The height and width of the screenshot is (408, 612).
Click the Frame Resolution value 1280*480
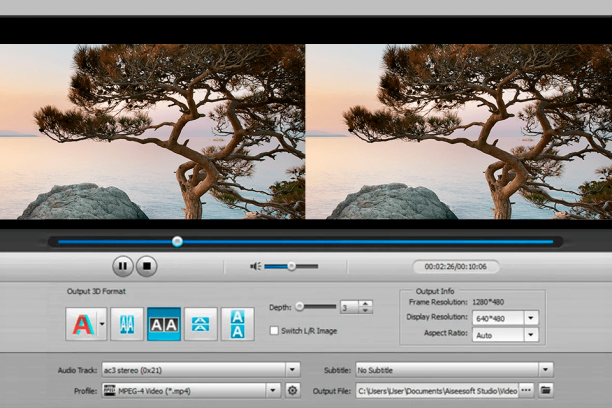pos(488,302)
